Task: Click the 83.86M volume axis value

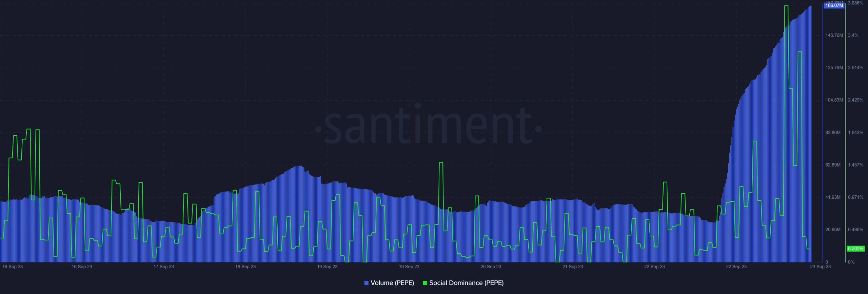Action: (833, 133)
